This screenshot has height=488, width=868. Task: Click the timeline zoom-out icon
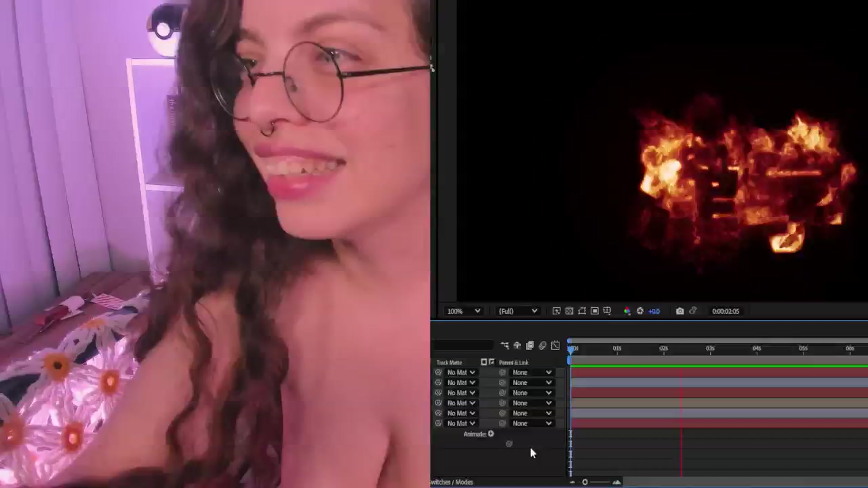point(572,482)
